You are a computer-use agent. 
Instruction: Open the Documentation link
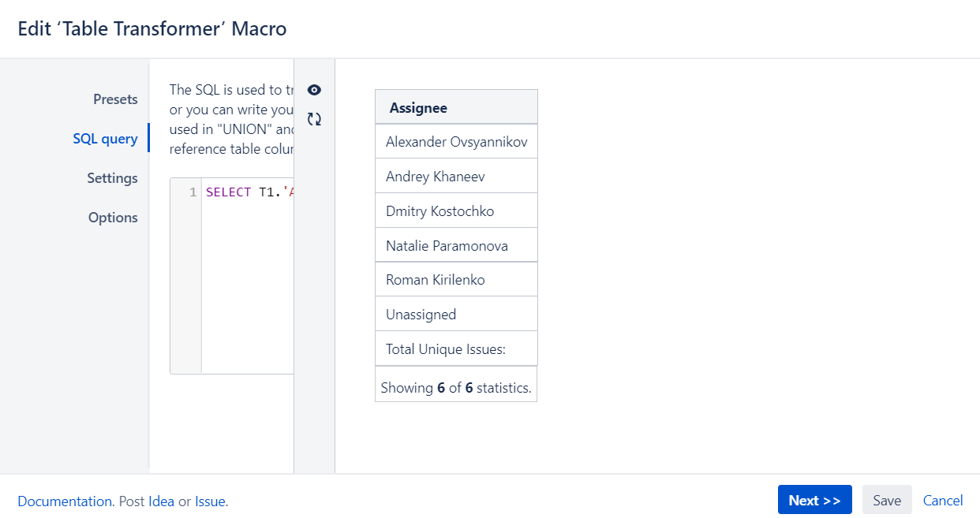[x=65, y=501]
